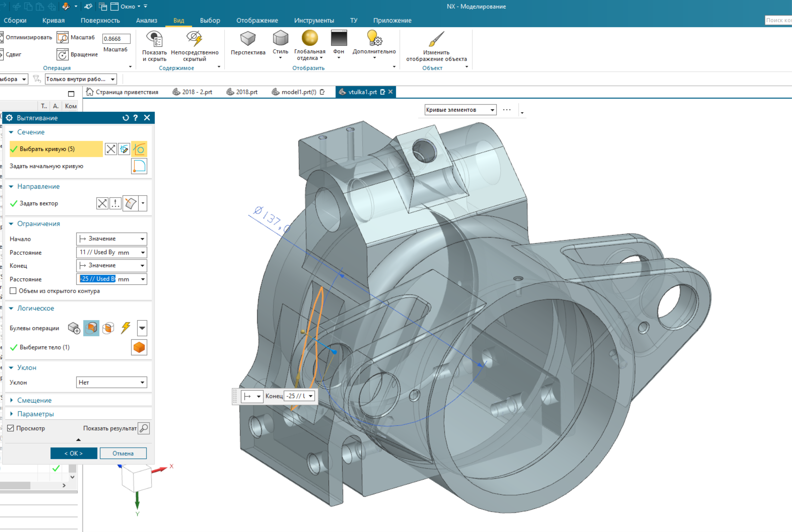Click the Perspective view icon

(247, 39)
